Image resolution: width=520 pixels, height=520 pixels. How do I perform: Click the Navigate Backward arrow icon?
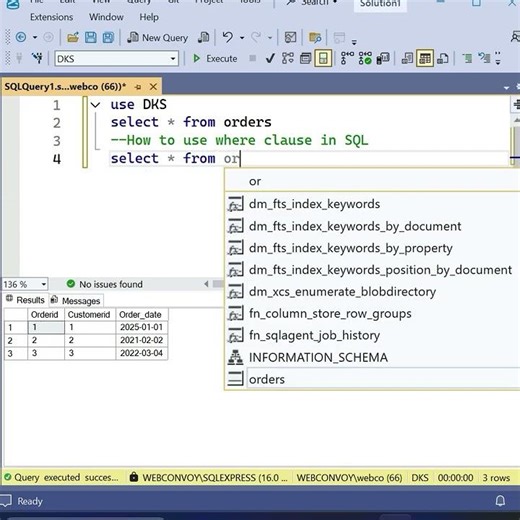(21, 37)
